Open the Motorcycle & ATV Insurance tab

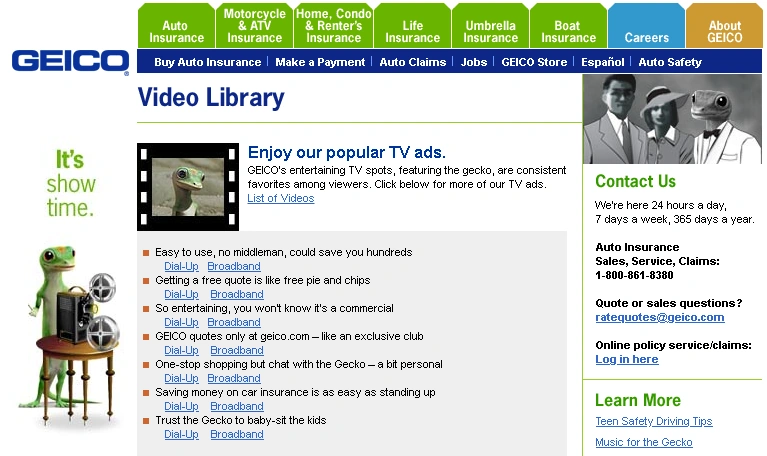254,26
